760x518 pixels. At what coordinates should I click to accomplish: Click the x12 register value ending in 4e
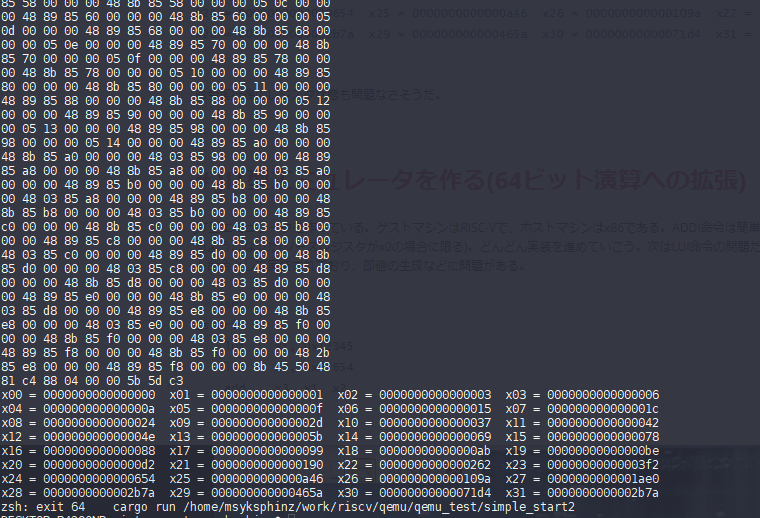(99, 437)
